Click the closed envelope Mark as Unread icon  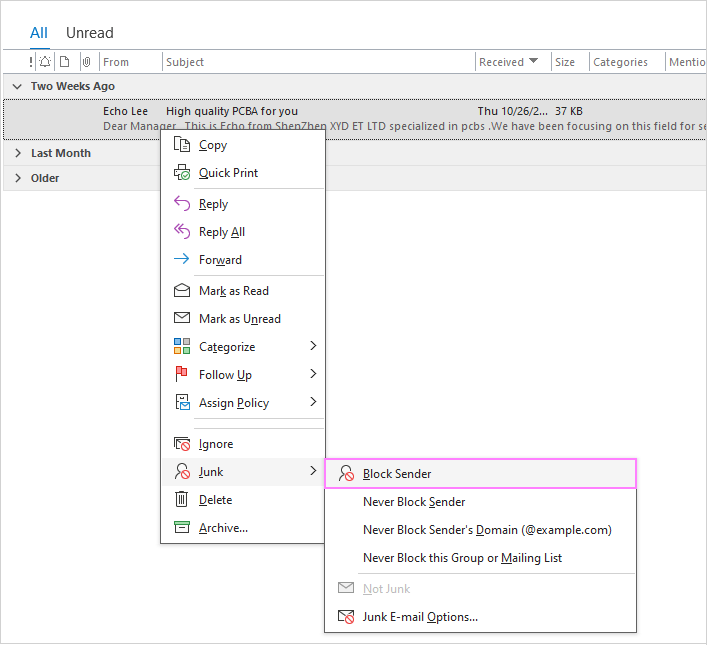click(x=182, y=318)
